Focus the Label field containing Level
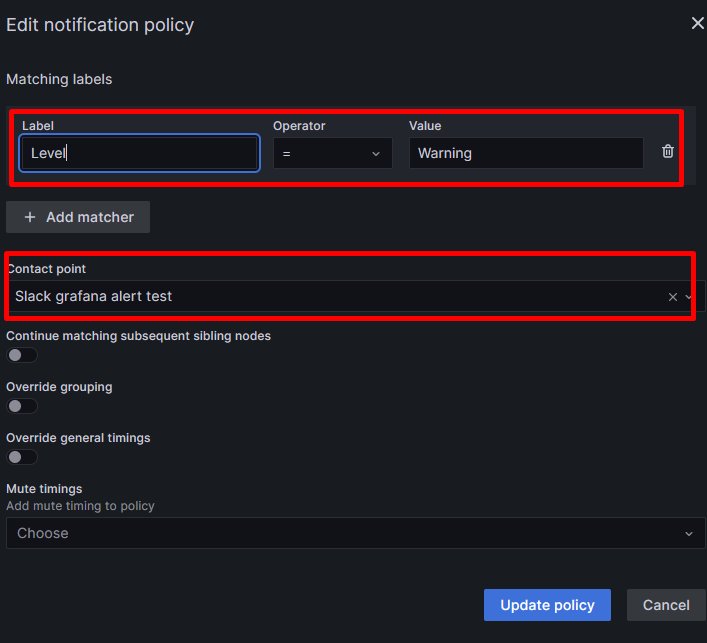Screen dimensions: 707x643 [139, 153]
